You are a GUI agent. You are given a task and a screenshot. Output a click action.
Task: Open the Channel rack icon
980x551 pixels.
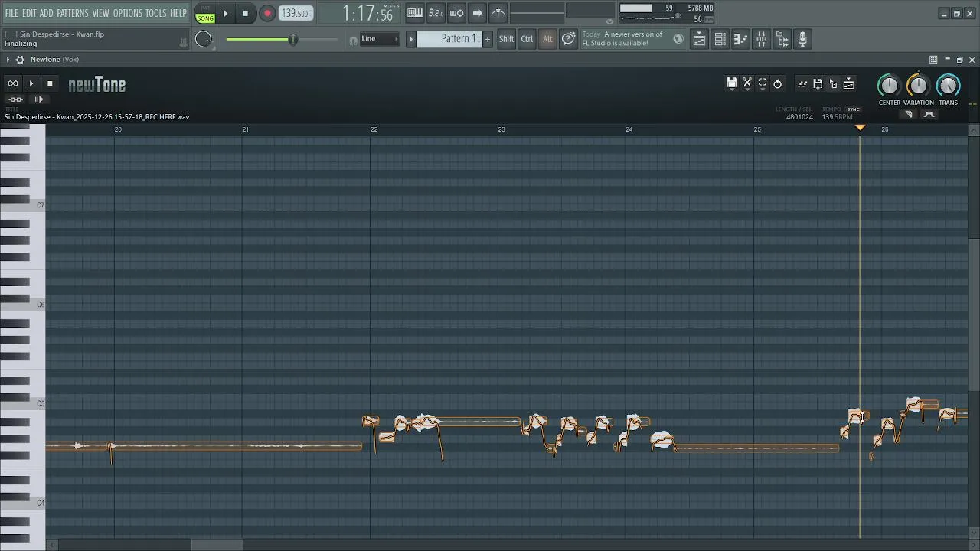pos(720,40)
